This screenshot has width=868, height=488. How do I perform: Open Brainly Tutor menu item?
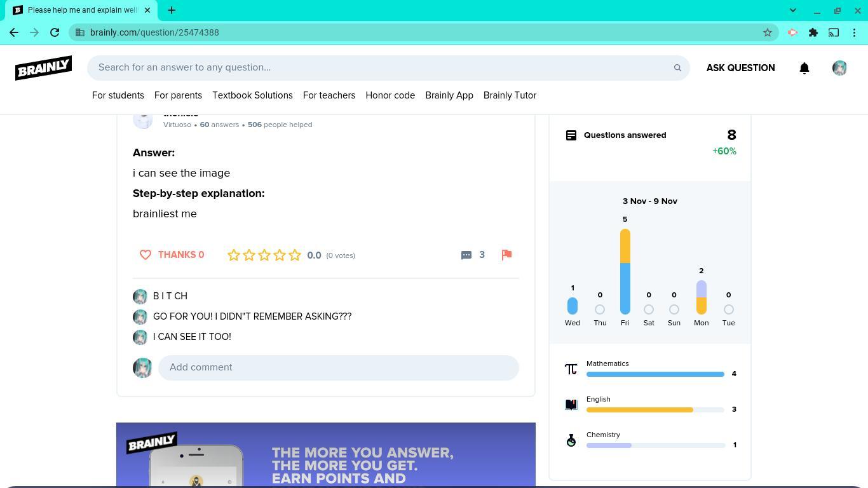510,95
